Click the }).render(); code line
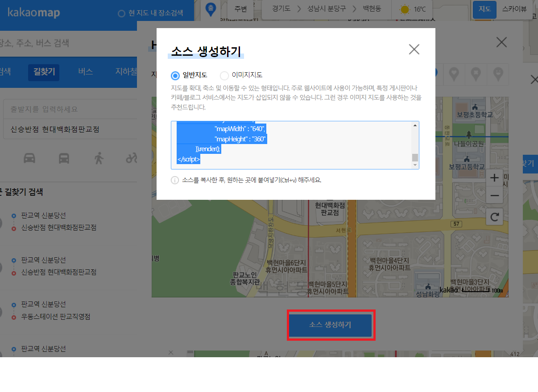538x392 pixels. (x=208, y=149)
